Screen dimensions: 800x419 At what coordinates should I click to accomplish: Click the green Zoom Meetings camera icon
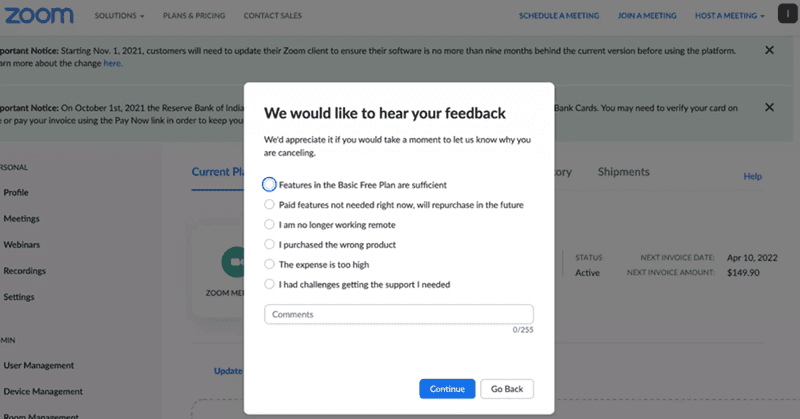(236, 261)
